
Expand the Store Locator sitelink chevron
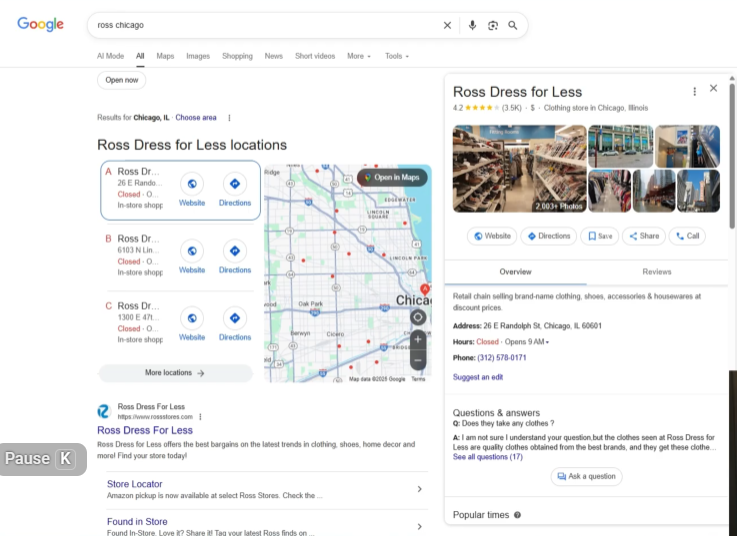point(419,489)
